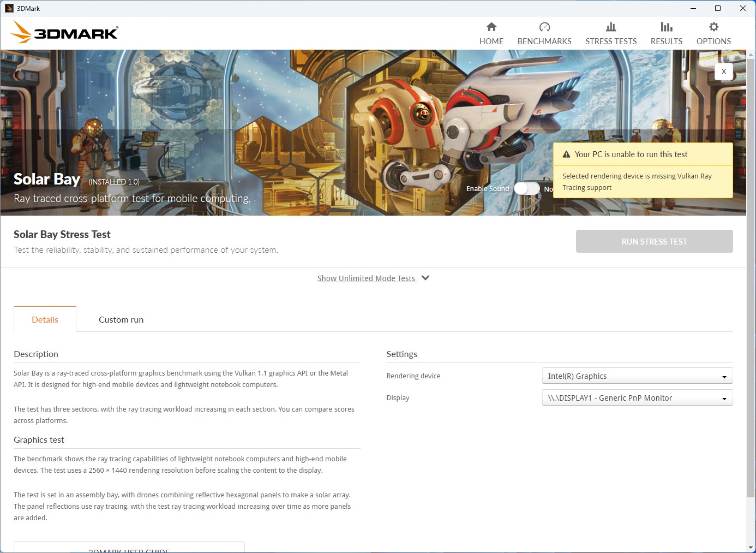Click the 'Graphics test' section heading
Viewport: 756px width, 553px height.
click(x=39, y=439)
